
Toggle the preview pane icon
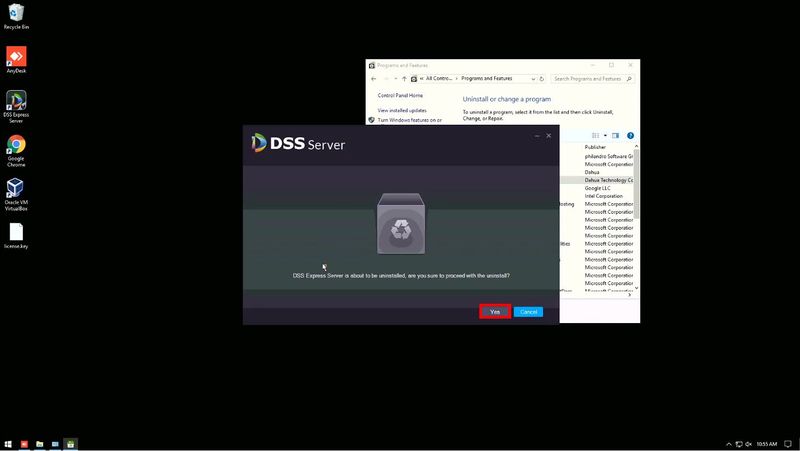[615, 136]
